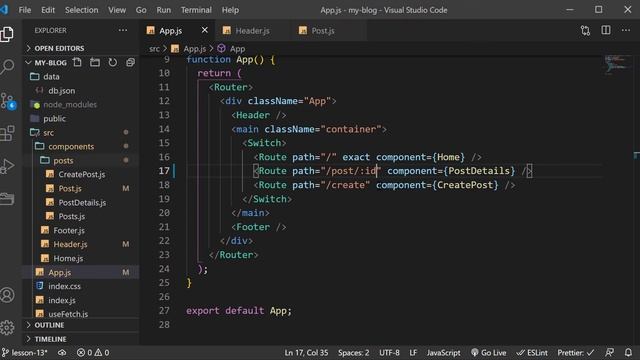
Task: Open the Run menu
Action: coord(164,10)
